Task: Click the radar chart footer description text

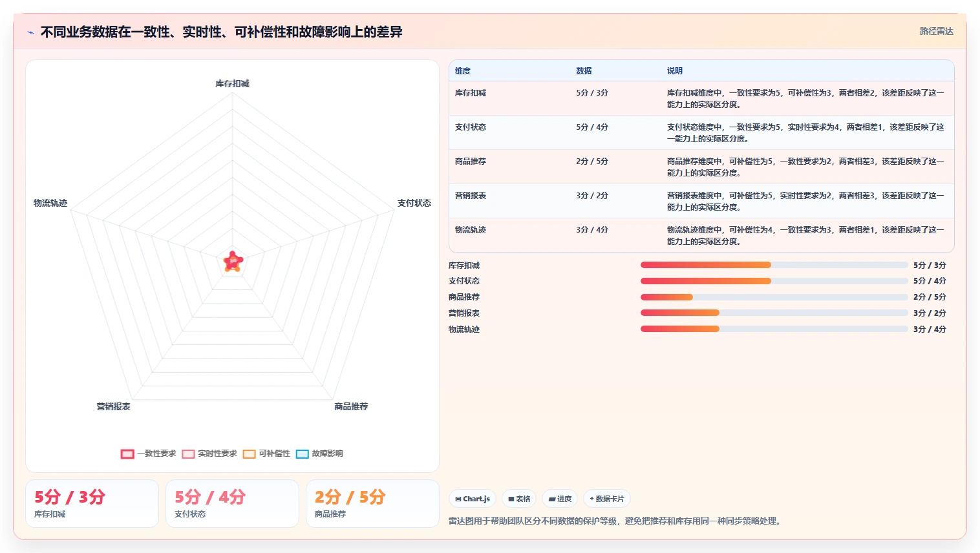Action: click(616, 521)
